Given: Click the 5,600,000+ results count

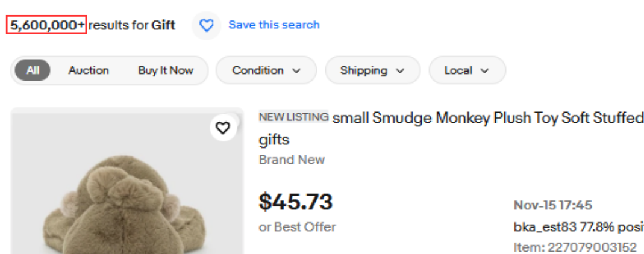Looking at the screenshot, I should pyautogui.click(x=47, y=25).
